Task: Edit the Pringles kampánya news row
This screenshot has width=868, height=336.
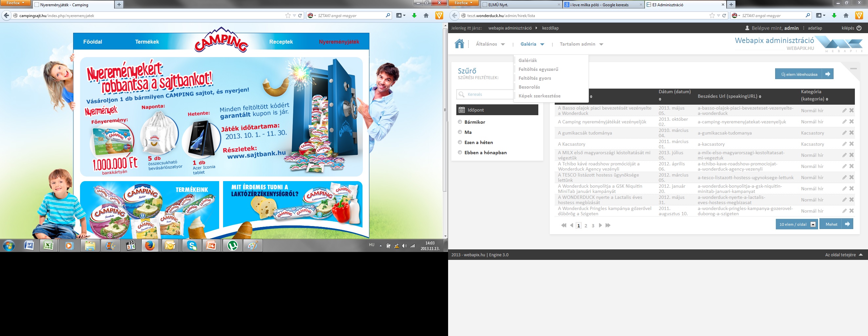Action: 844,211
